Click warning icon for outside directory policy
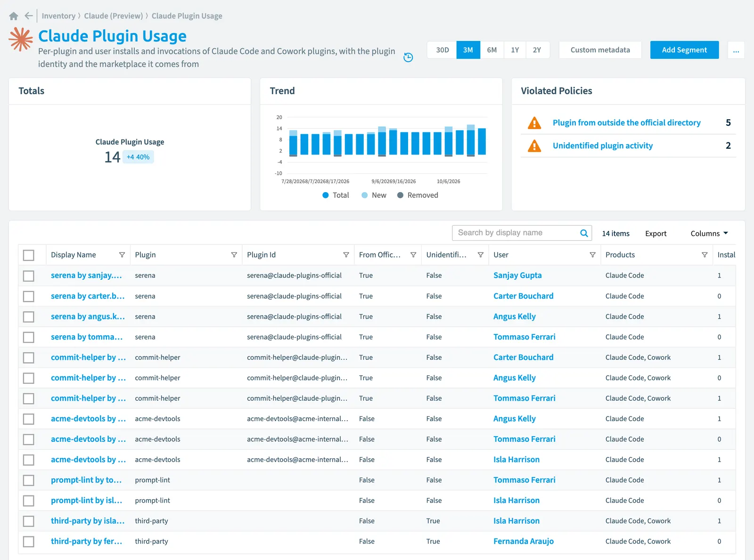Screen dimensions: 754x560 534,123
